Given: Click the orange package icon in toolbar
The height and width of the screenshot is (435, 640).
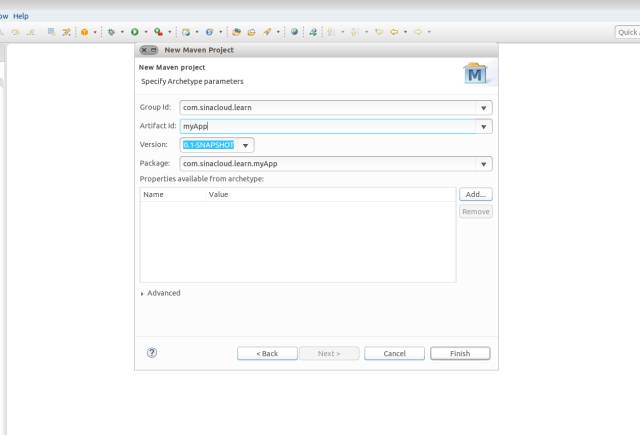Looking at the screenshot, I should [x=84, y=32].
